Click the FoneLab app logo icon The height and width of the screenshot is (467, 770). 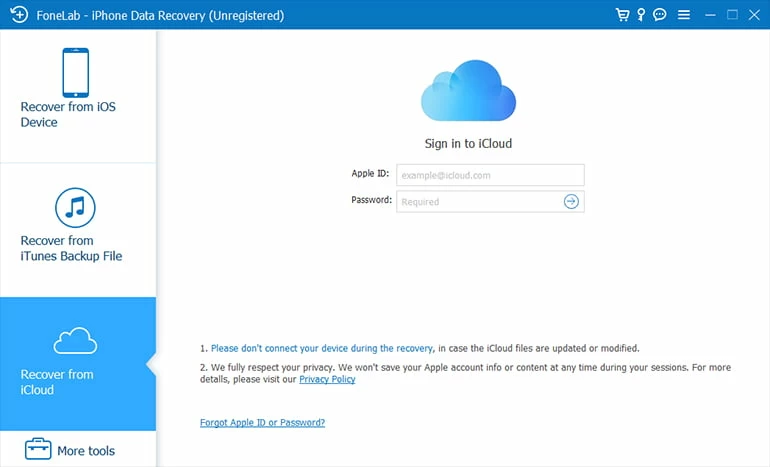[x=16, y=15]
